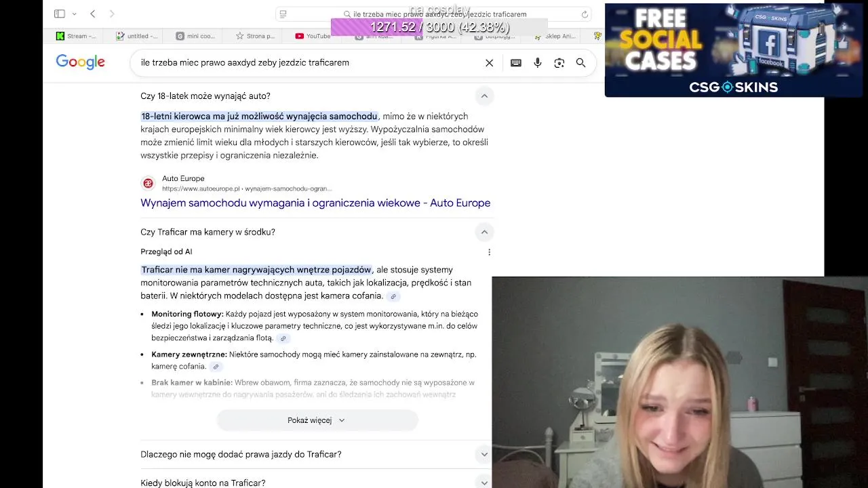Screen dimensions: 868x488
Task: Open the Google logo homepage
Action: 81,62
